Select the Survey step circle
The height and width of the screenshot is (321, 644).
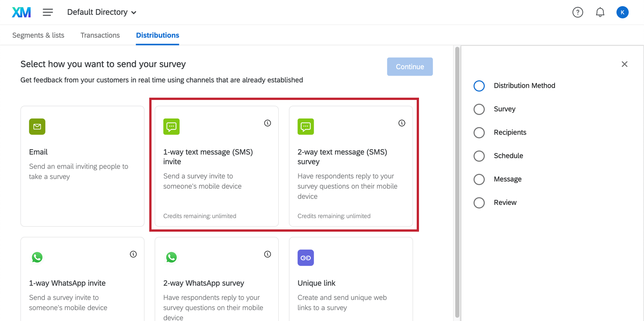(x=479, y=109)
